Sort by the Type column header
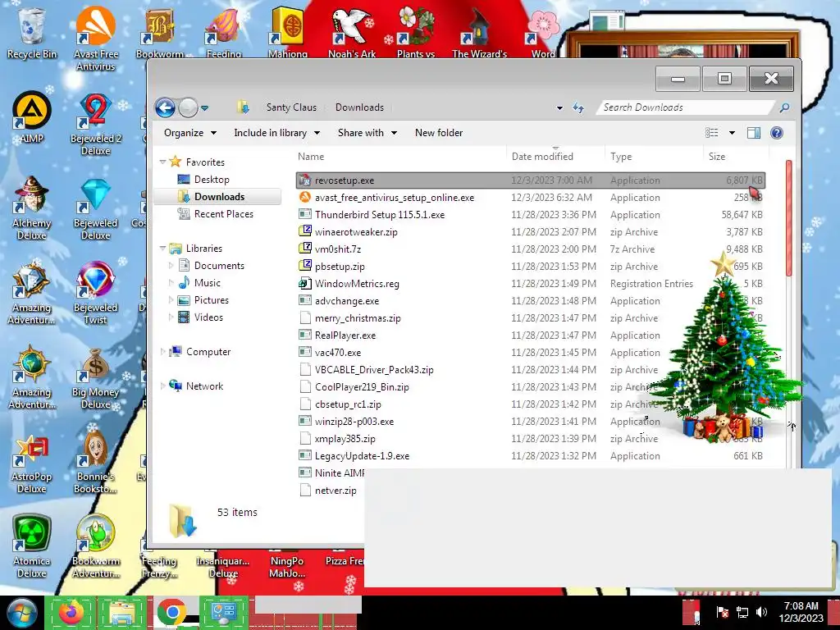Screen dimensions: 840x630 (653, 157)
